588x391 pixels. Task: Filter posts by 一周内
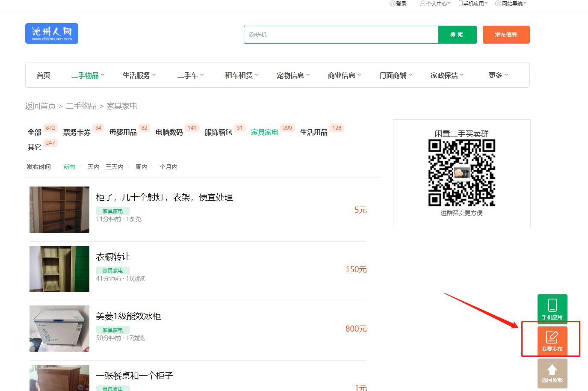138,167
